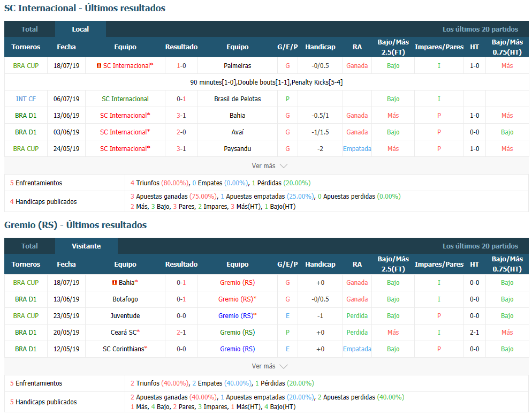The image size is (532, 415).
Task: Open Juventude team link
Action: click(125, 316)
